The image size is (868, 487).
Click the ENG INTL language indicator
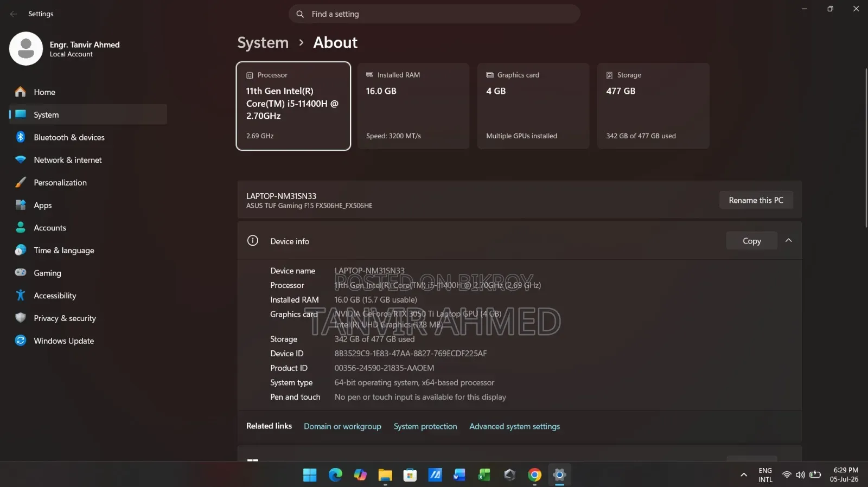click(765, 475)
